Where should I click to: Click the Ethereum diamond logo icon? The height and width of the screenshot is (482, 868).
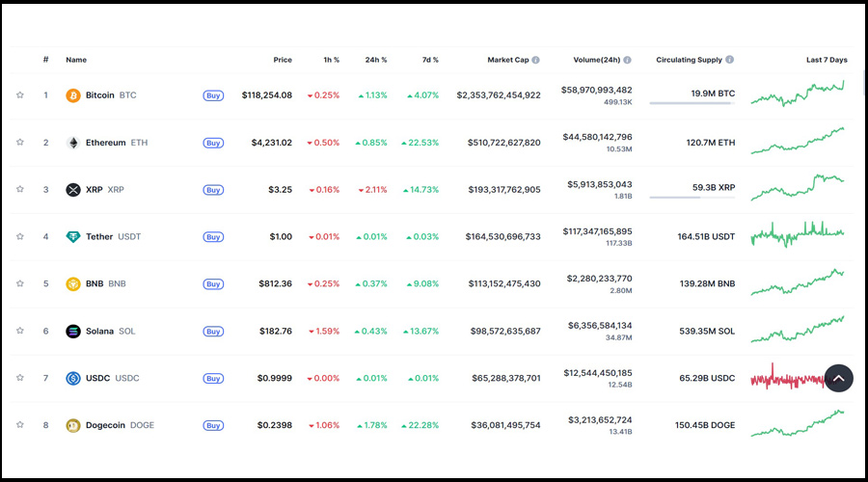(73, 143)
